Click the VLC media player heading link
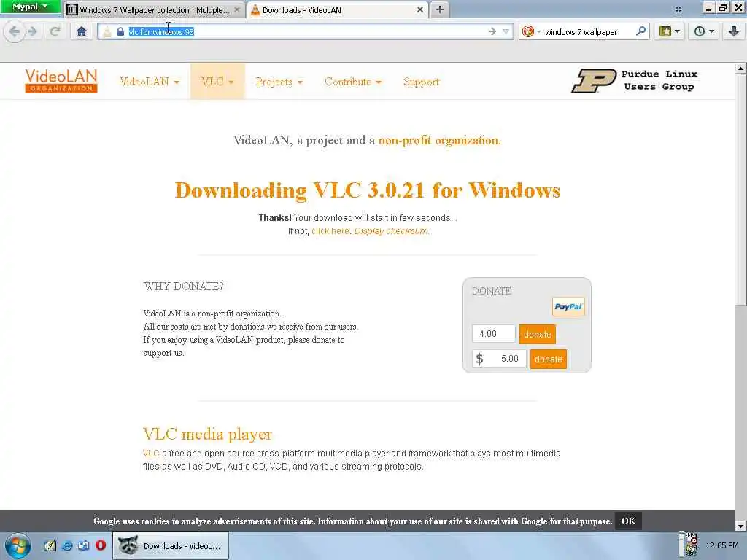This screenshot has height=560, width=747. click(207, 434)
